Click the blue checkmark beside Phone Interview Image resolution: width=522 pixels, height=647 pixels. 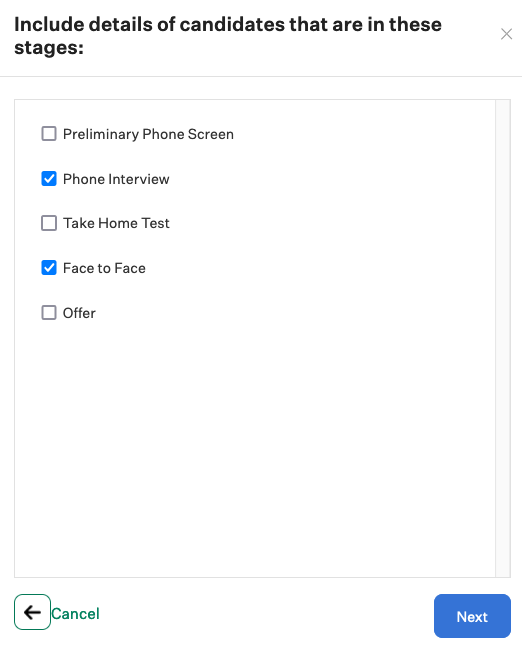[49, 179]
